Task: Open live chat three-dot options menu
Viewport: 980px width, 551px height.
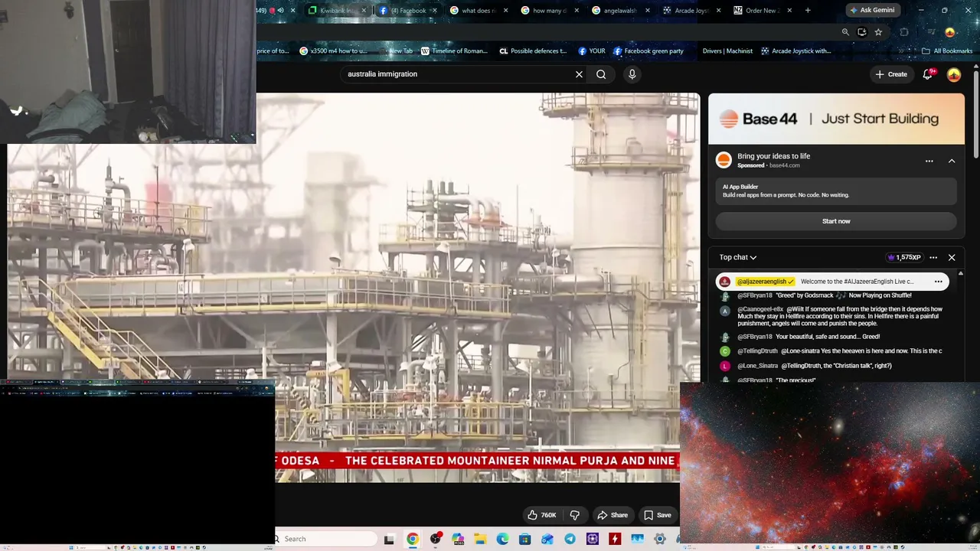Action: coord(933,258)
